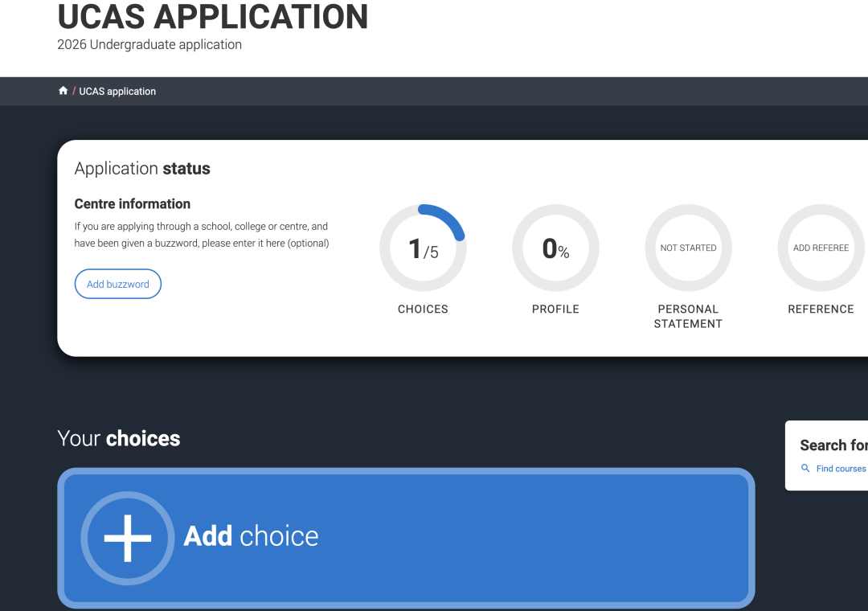This screenshot has height=611, width=868.
Task: Click the plus icon in Add choice
Action: click(128, 538)
